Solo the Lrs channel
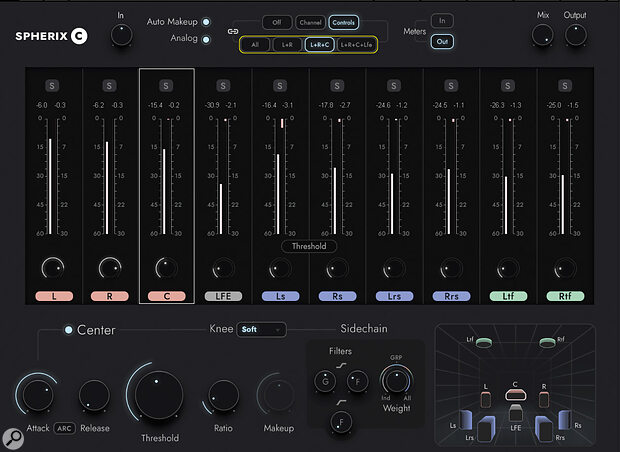This screenshot has height=452, width=620. [394, 85]
